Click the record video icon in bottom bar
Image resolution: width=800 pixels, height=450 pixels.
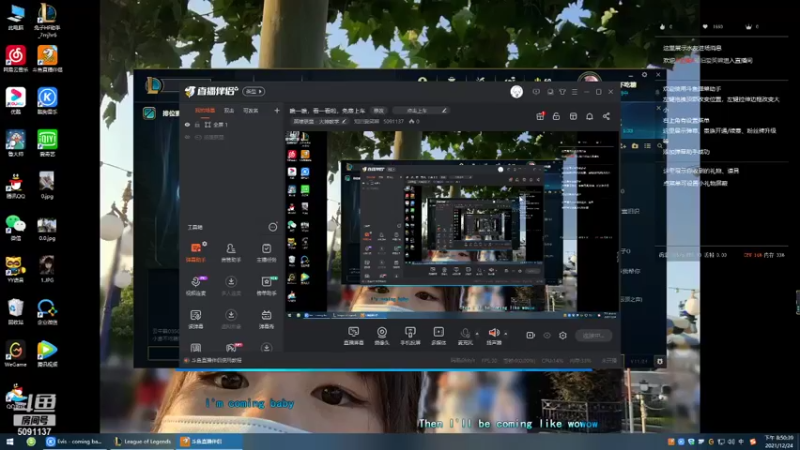[531, 335]
